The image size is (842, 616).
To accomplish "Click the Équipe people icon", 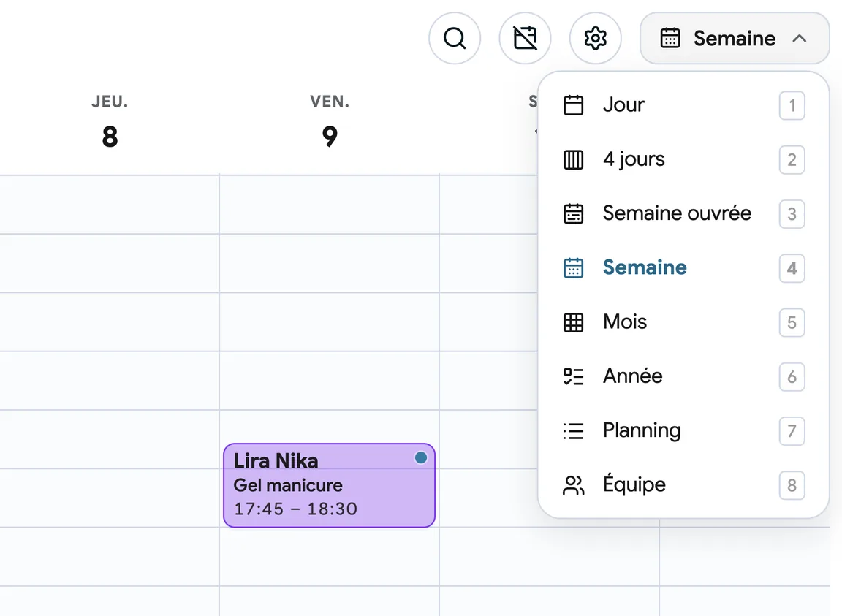I will [573, 485].
